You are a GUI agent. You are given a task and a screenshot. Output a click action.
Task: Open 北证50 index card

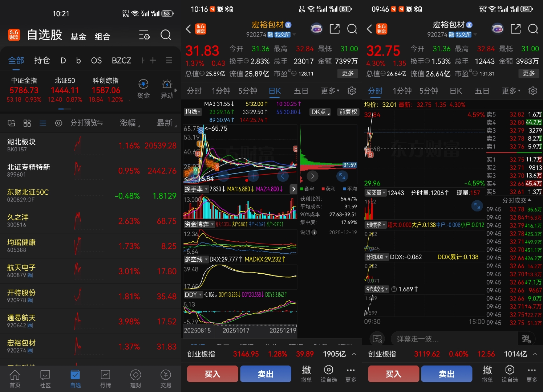[x=65, y=90]
